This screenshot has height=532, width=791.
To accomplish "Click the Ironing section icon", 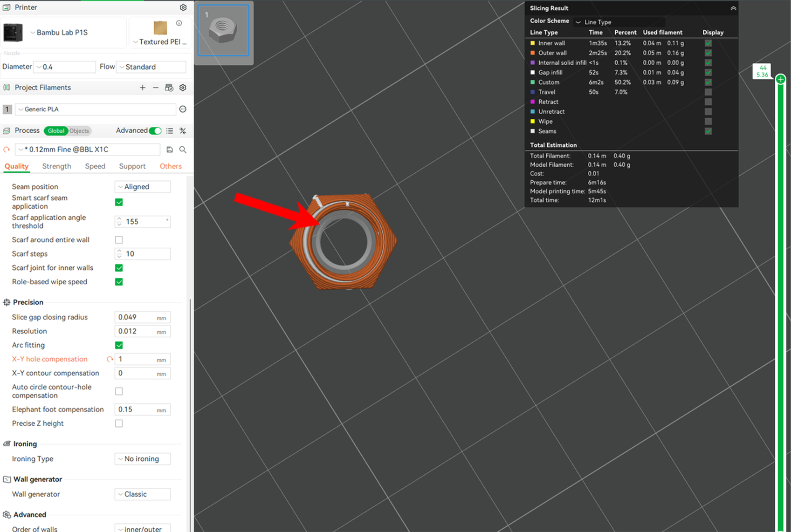I will click(7, 444).
